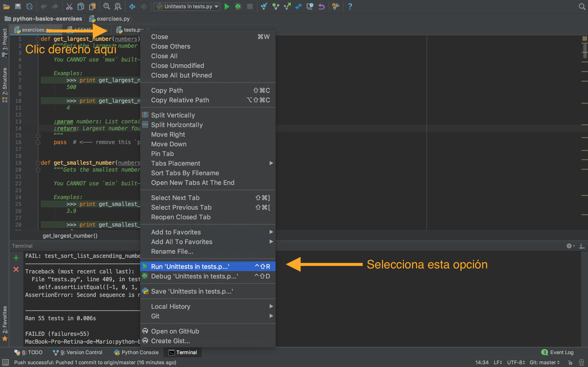Toggle tool windows button in status bar corner
This screenshot has width=588, height=367.
pos(5,362)
